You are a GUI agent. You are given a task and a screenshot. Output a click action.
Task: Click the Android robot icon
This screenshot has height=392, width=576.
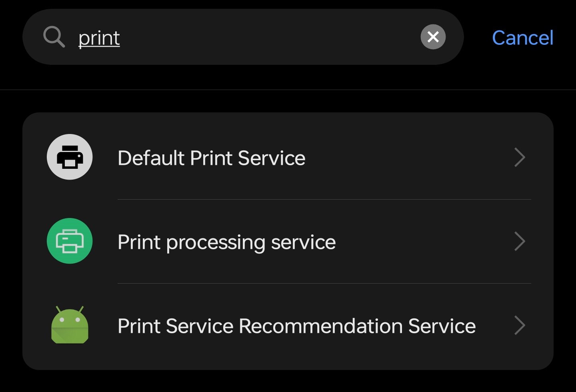tap(70, 325)
